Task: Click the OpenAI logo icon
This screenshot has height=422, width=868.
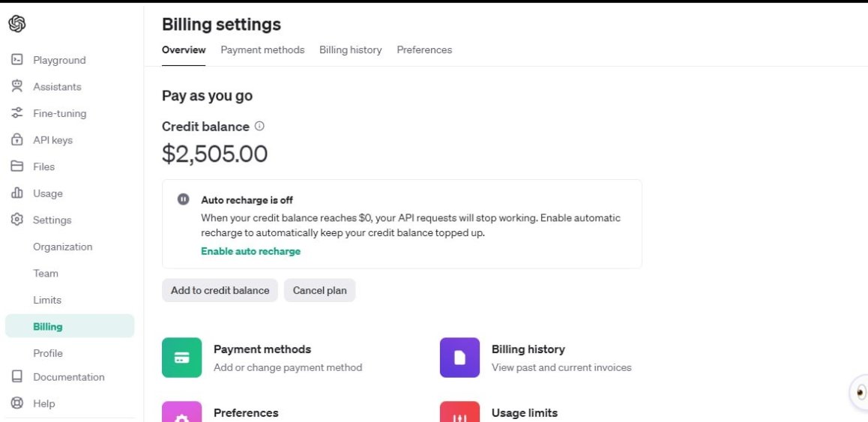Action: [16, 24]
